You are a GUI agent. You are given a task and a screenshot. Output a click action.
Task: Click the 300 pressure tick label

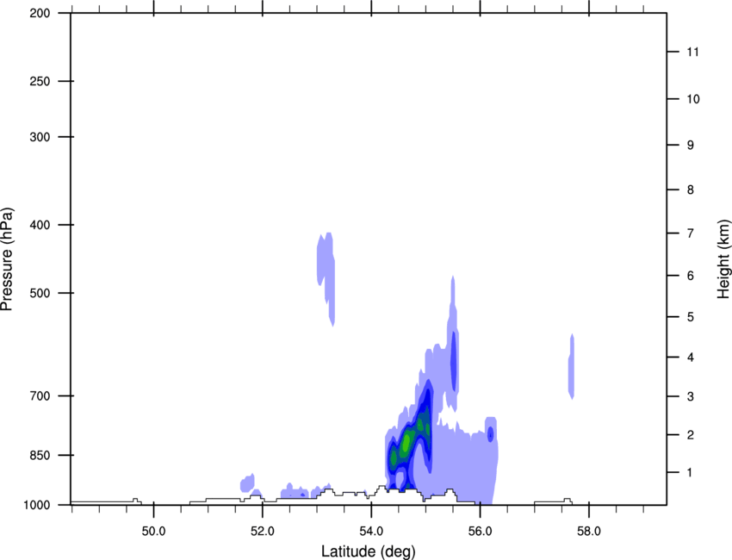pos(40,137)
